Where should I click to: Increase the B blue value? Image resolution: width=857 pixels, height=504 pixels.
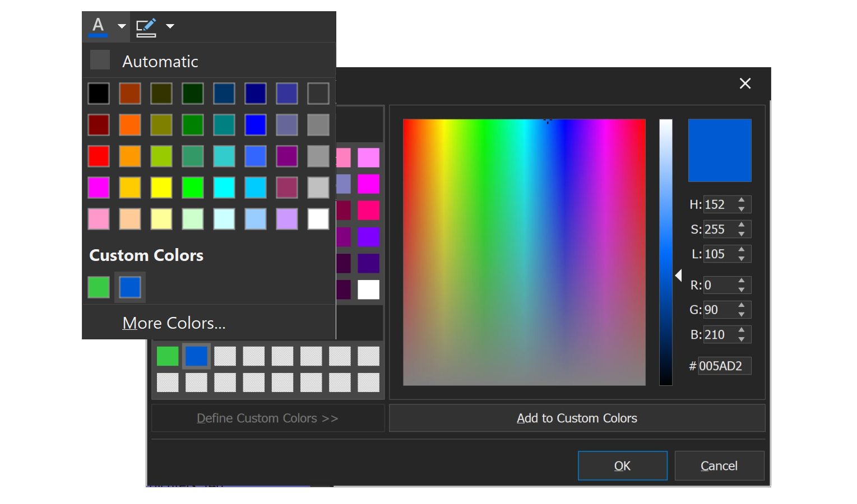[742, 330]
